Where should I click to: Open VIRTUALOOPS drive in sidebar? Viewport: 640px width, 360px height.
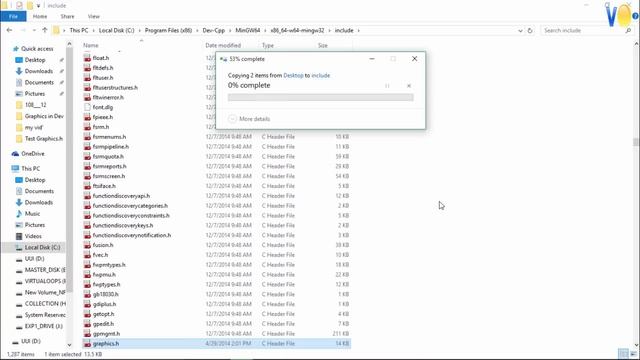[44, 281]
